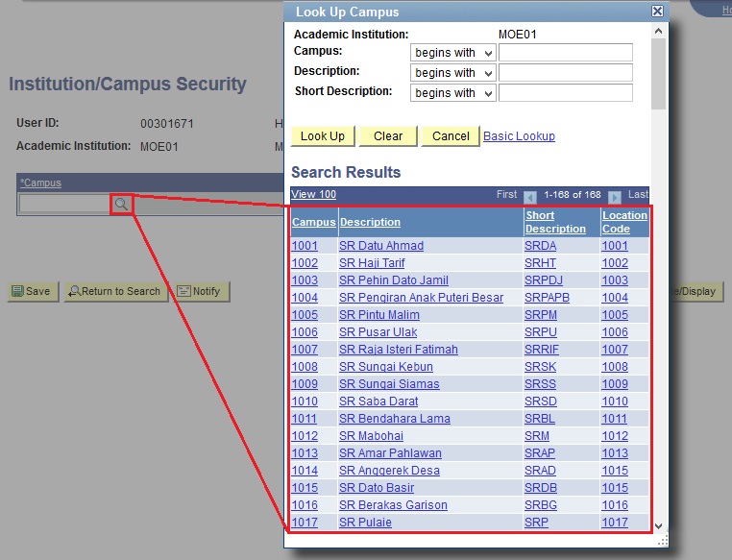Select SR Pehin Dato Jamil
This screenshot has height=560, width=732.
click(394, 280)
